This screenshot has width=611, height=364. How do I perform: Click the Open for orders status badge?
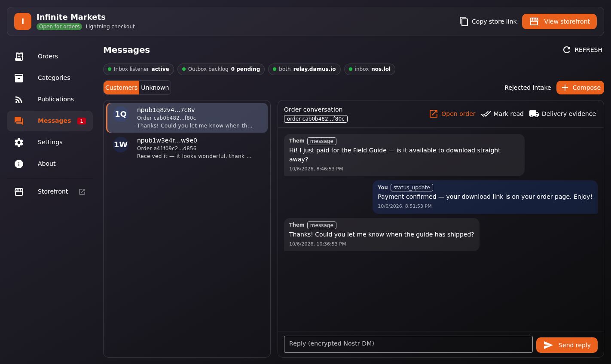(x=59, y=27)
